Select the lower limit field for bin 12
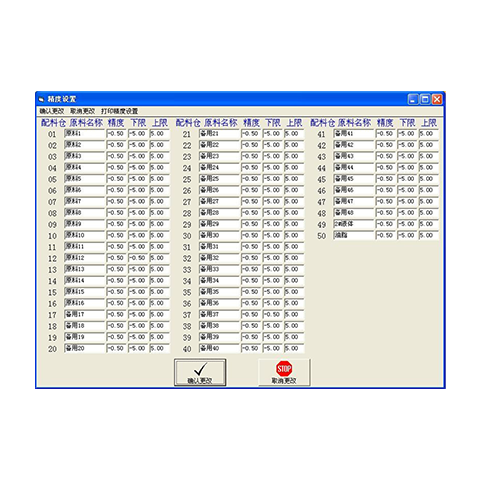 point(138,258)
